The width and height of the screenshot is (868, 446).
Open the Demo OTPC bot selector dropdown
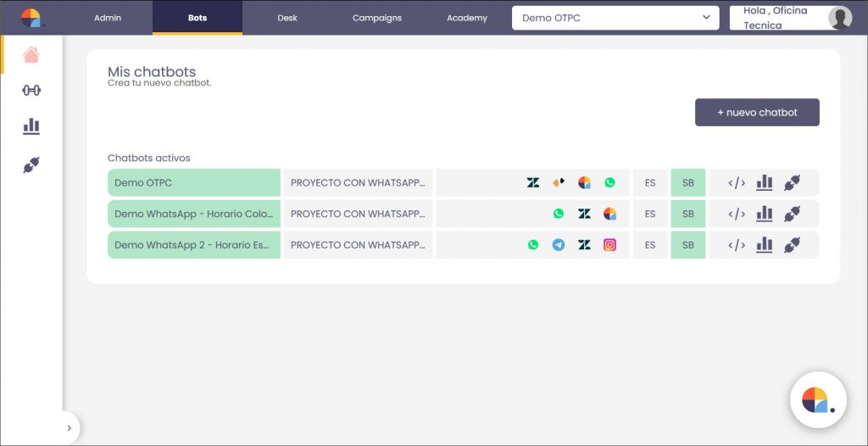coord(615,18)
